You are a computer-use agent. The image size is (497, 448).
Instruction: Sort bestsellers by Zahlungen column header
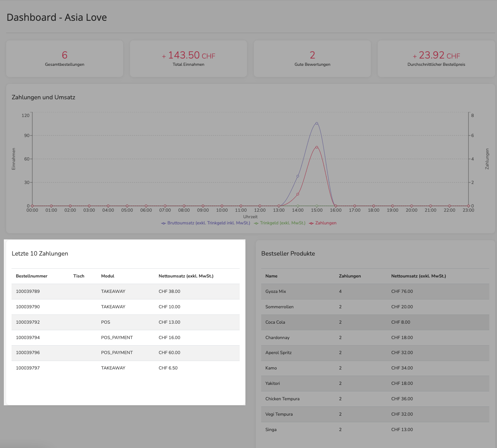point(350,276)
